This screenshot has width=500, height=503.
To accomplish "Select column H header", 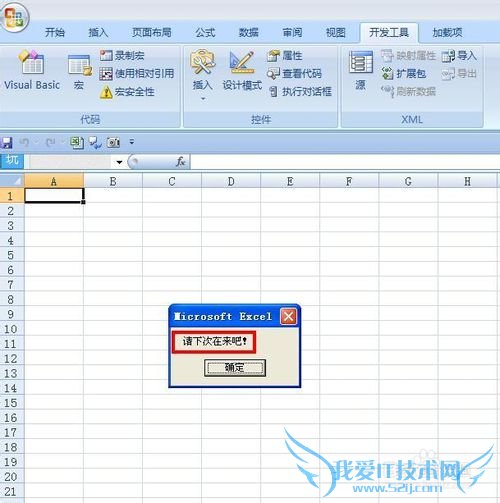I will click(x=467, y=181).
